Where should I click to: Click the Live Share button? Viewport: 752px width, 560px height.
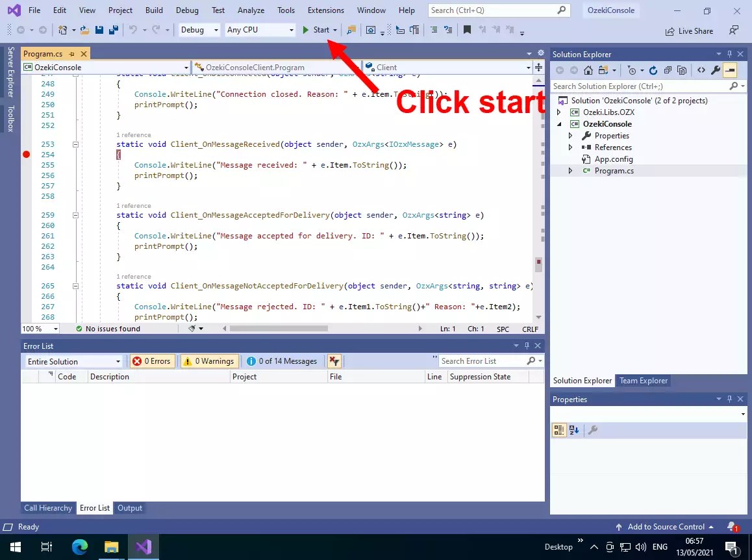pos(689,31)
